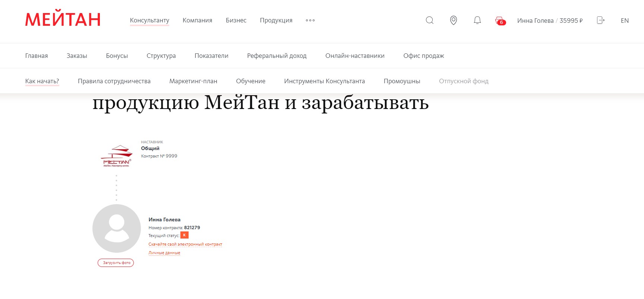Image resolution: width=644 pixels, height=299 pixels.
Task: Open the Реферальный доход page
Action: pyautogui.click(x=277, y=56)
